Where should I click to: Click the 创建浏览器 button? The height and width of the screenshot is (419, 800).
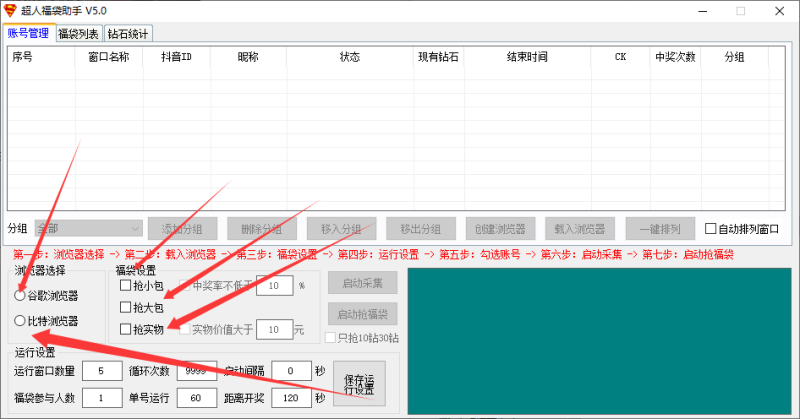tap(501, 229)
